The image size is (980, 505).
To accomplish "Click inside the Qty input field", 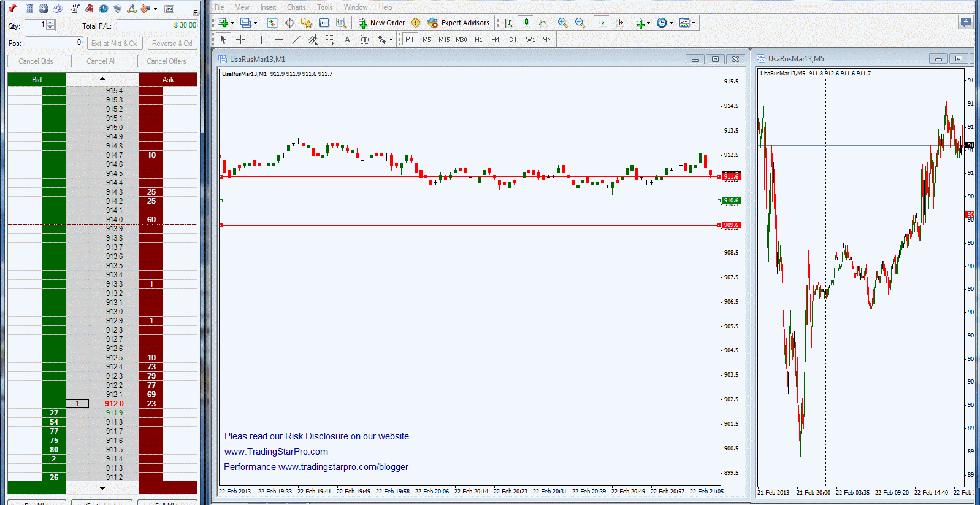I will click(36, 25).
